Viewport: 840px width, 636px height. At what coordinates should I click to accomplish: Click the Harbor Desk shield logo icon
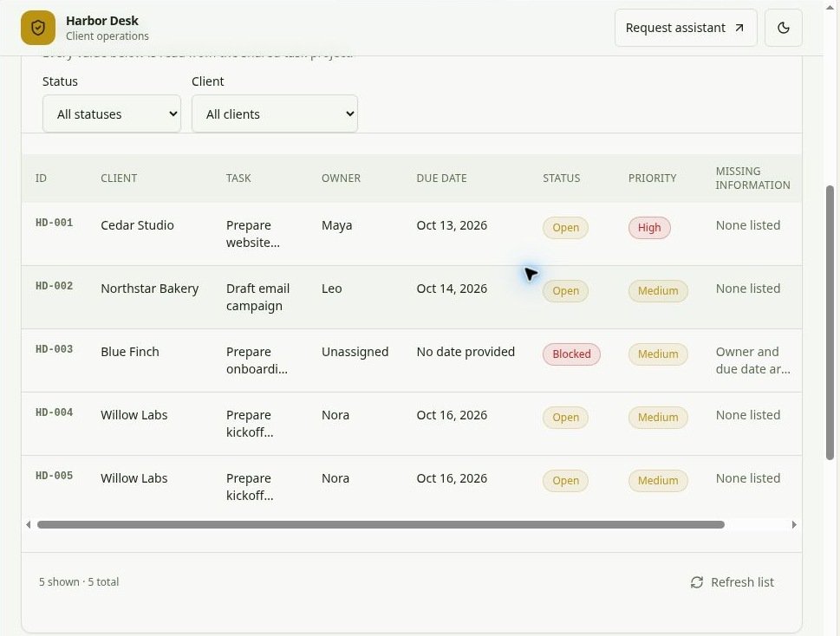(x=38, y=28)
